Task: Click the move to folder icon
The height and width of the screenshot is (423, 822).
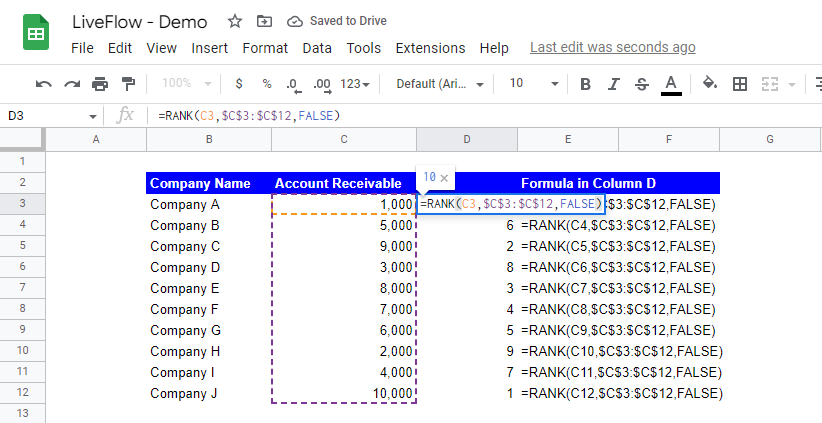Action: click(264, 21)
